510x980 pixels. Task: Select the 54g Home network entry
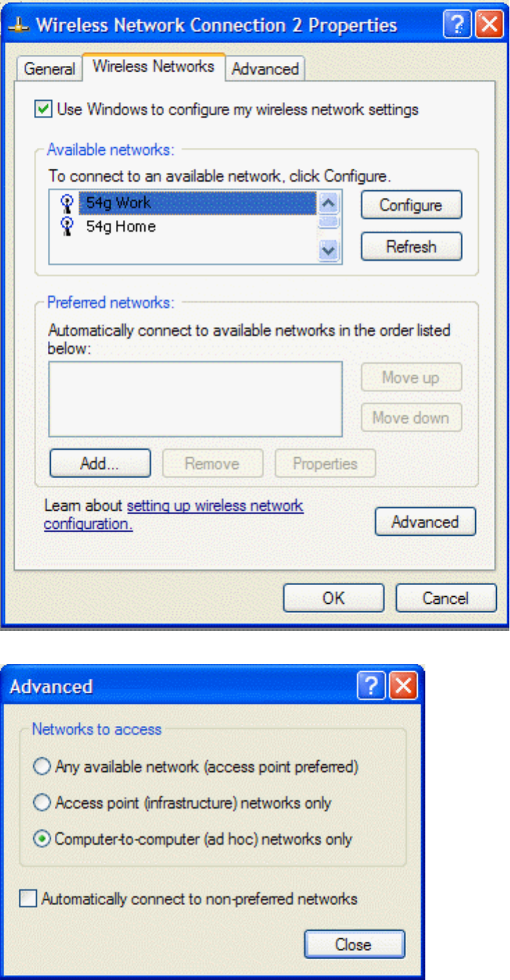coord(121,226)
